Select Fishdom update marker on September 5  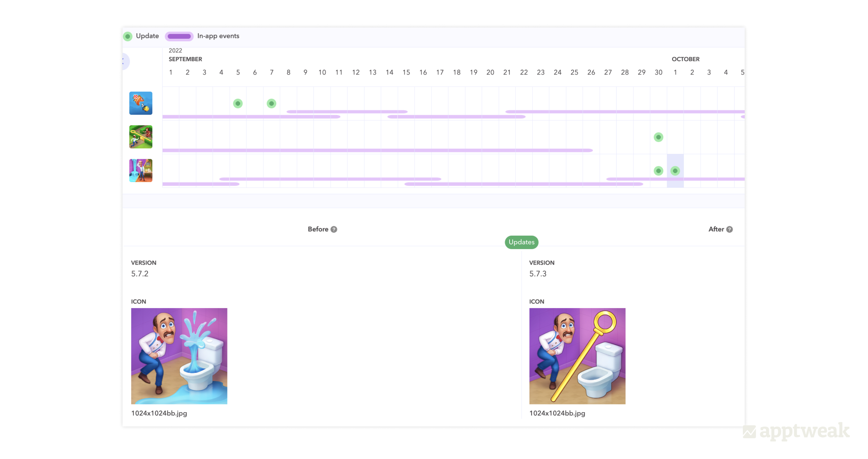tap(238, 104)
